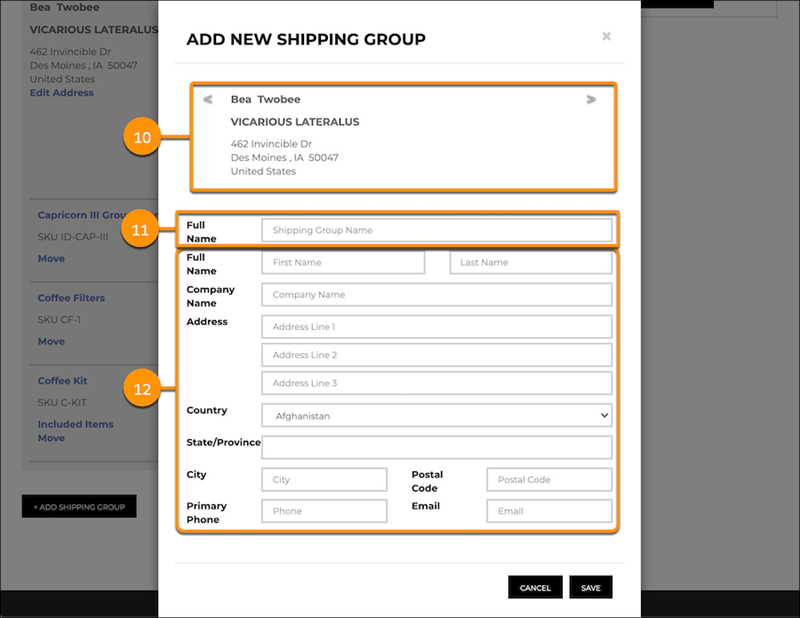Click the City input field
The height and width of the screenshot is (618, 800).
pos(324,480)
